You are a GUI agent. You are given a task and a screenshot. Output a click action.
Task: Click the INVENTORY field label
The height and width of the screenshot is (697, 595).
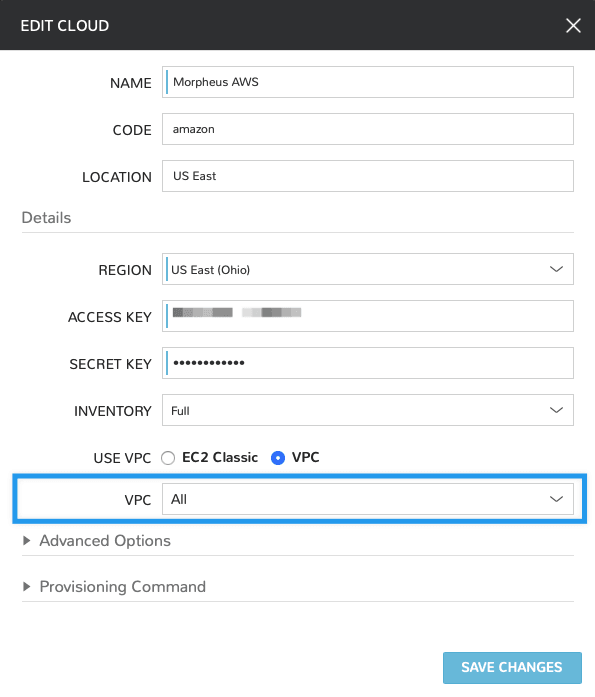coord(113,411)
